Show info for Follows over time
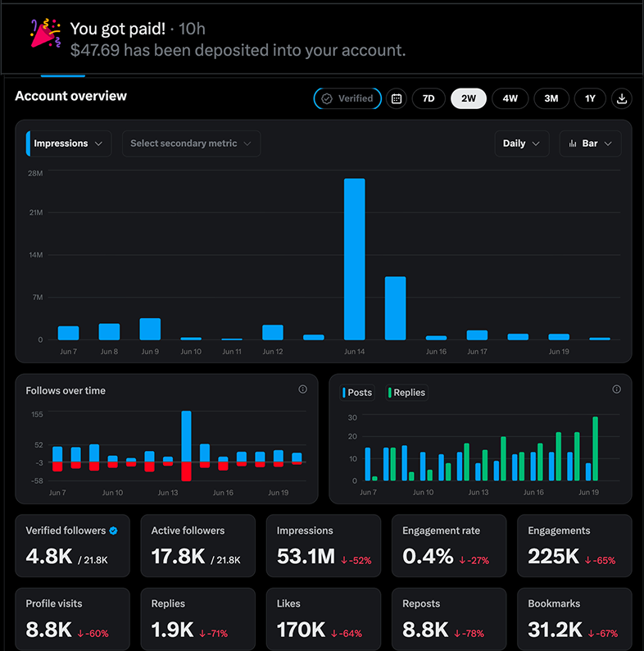 [303, 389]
